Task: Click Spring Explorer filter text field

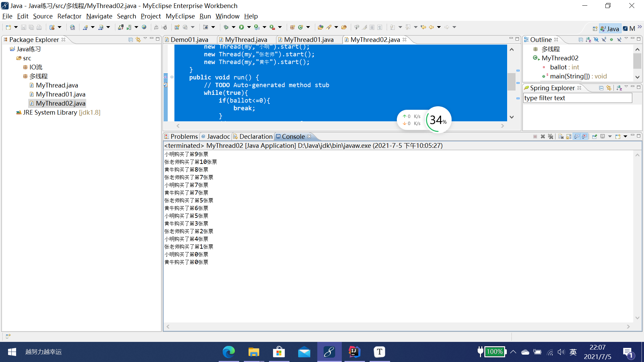Action: [x=577, y=98]
